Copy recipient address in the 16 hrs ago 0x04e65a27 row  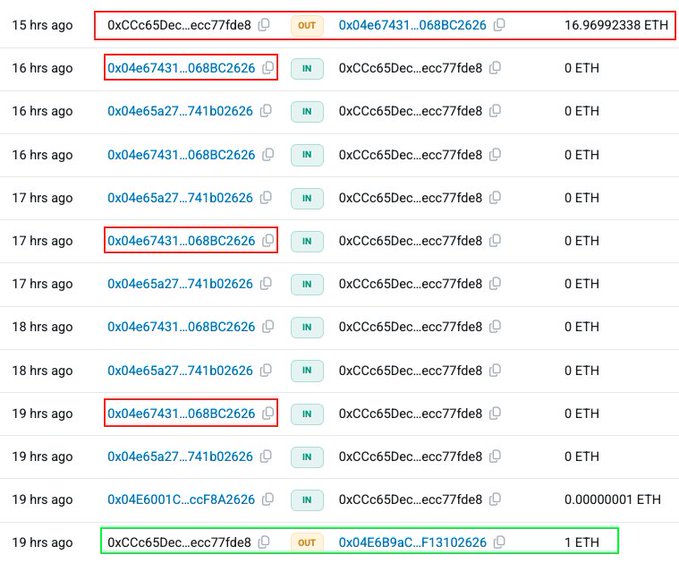point(495,111)
